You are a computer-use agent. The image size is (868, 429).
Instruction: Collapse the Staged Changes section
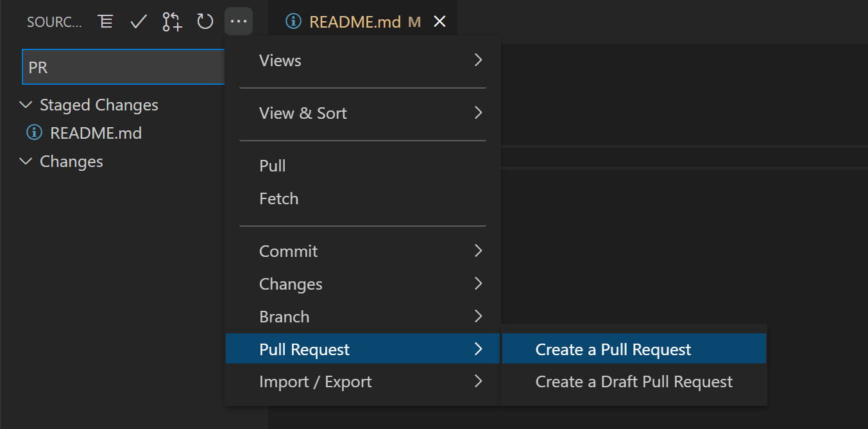(26, 105)
